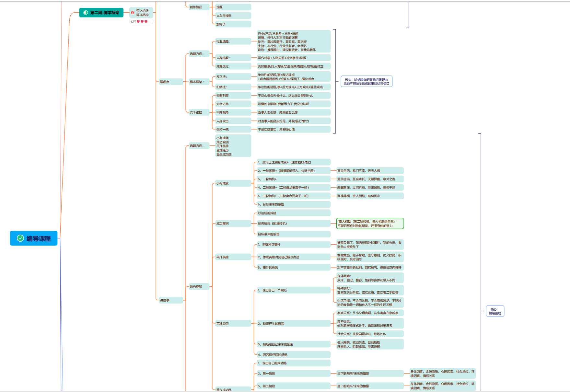
Task: Click the green checkmark icon on 编导课程
Action: click(20, 238)
